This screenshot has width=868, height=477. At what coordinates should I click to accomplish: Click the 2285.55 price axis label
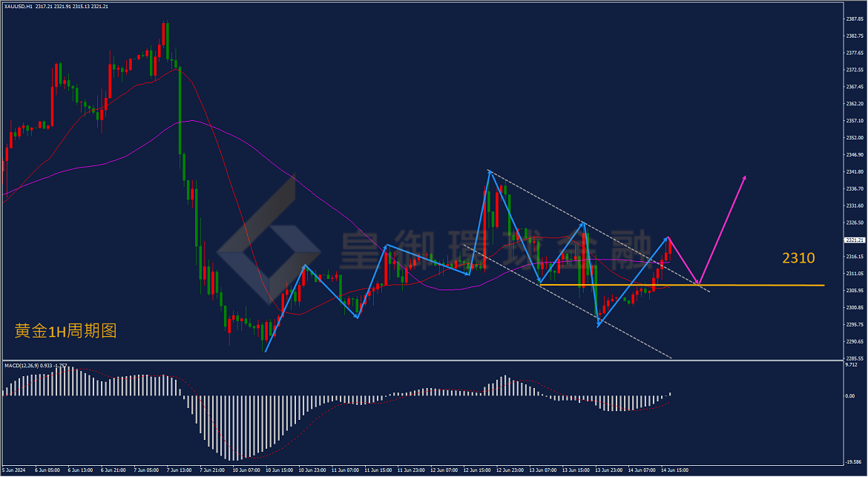(855, 358)
